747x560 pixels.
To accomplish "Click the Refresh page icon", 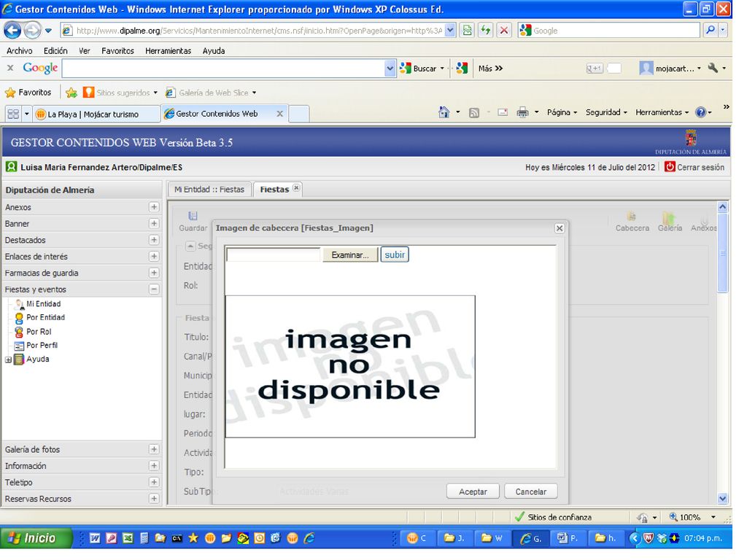I will (x=485, y=31).
